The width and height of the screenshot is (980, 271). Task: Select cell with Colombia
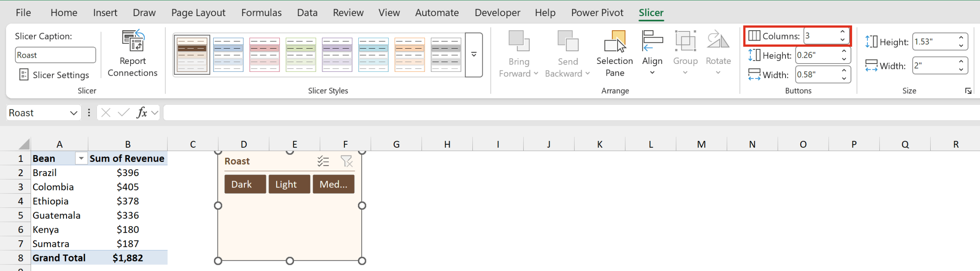[59, 187]
